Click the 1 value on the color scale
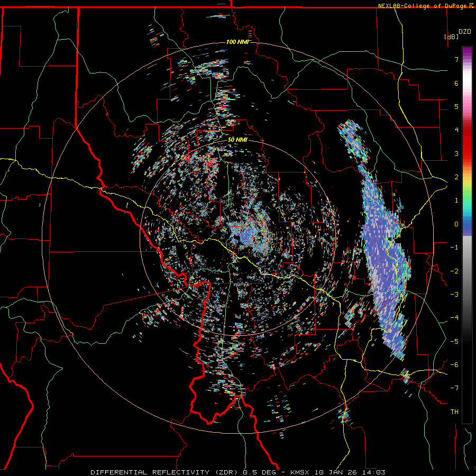This screenshot has height=476, width=476. [x=456, y=200]
